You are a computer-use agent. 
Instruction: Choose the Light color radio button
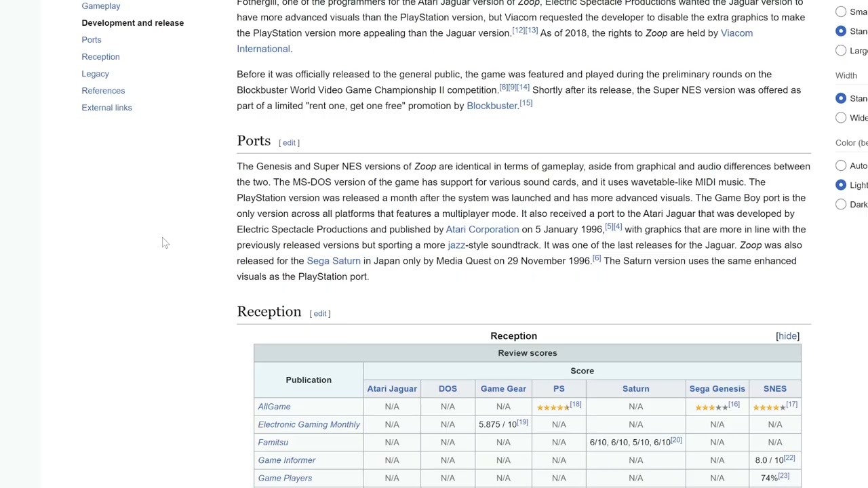point(841,185)
